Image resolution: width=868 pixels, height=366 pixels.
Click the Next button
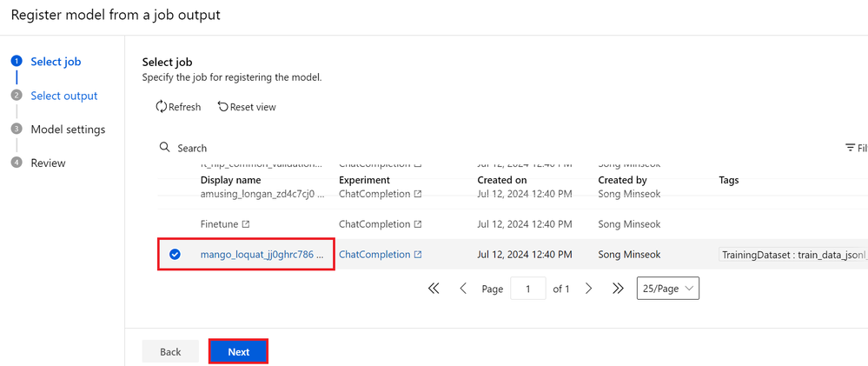(238, 352)
